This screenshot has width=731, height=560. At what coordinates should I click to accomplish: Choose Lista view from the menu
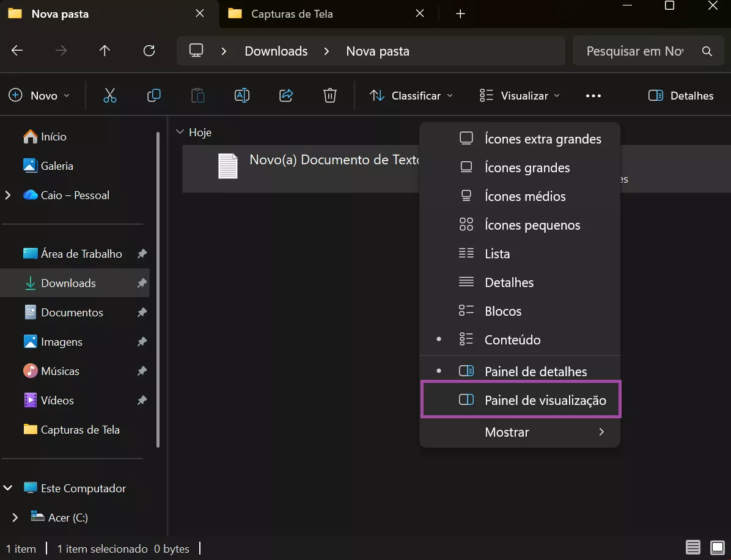coord(497,253)
